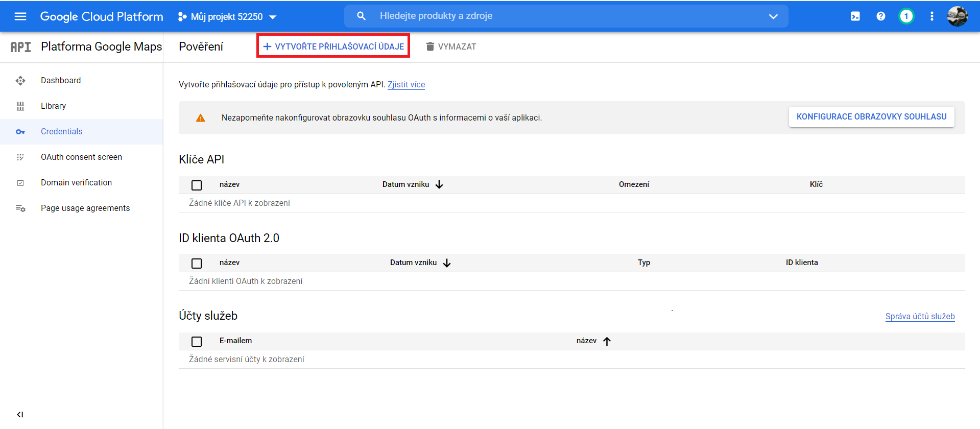
Task: Open the Správa účtů služeb link
Action: [x=920, y=316]
